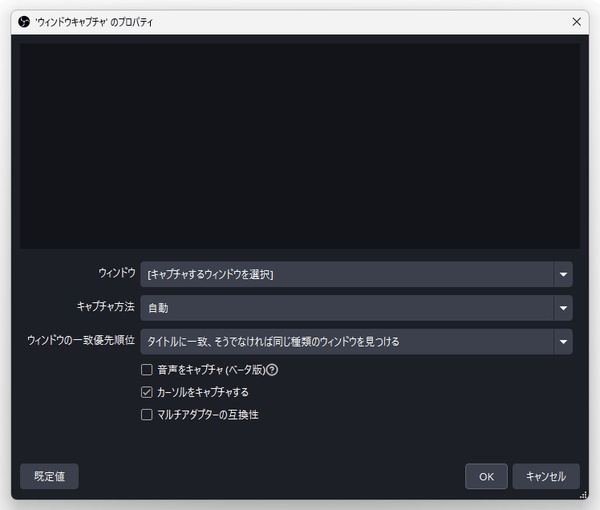Viewport: 600px width, 510px height.
Task: Open the キャプチャ方法 dropdown set to 自動
Action: (x=347, y=308)
